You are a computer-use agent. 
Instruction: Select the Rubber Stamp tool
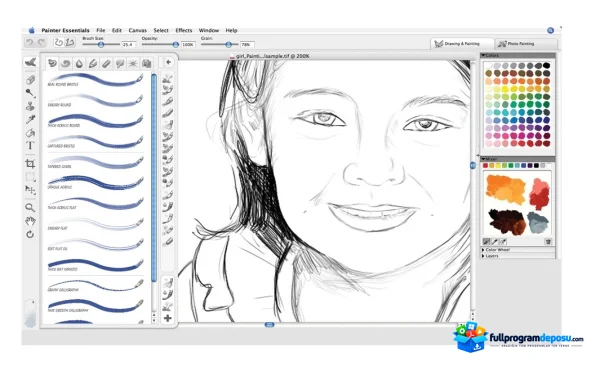30,106
